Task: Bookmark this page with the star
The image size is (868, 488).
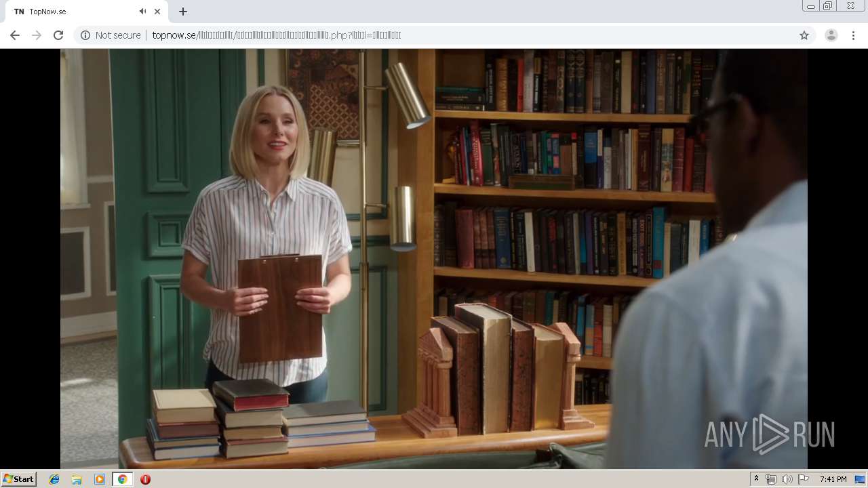Action: (x=804, y=35)
